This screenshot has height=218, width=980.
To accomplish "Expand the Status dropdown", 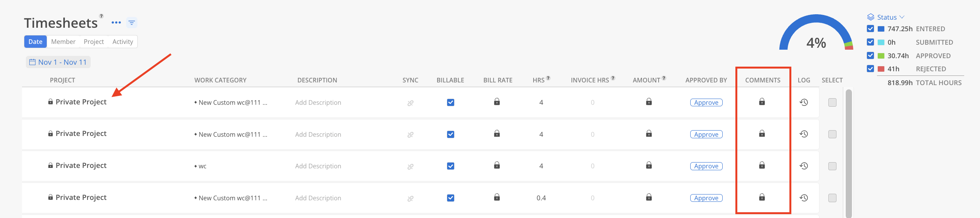I will 886,17.
